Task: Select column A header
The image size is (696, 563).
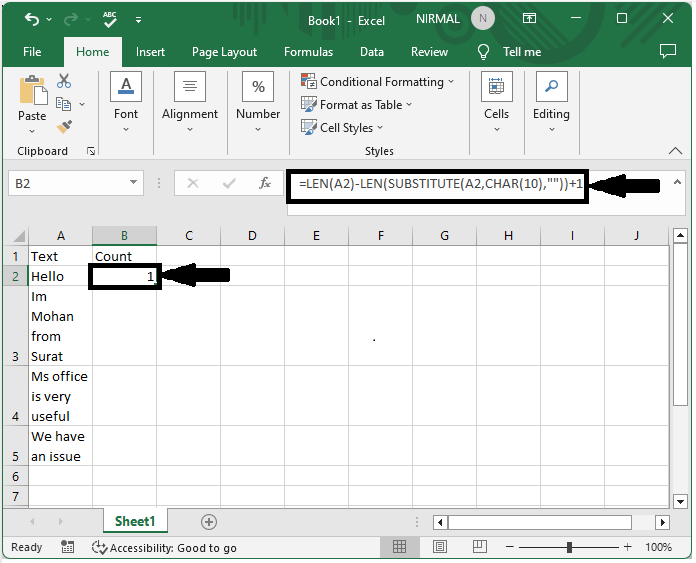Action: 61,235
